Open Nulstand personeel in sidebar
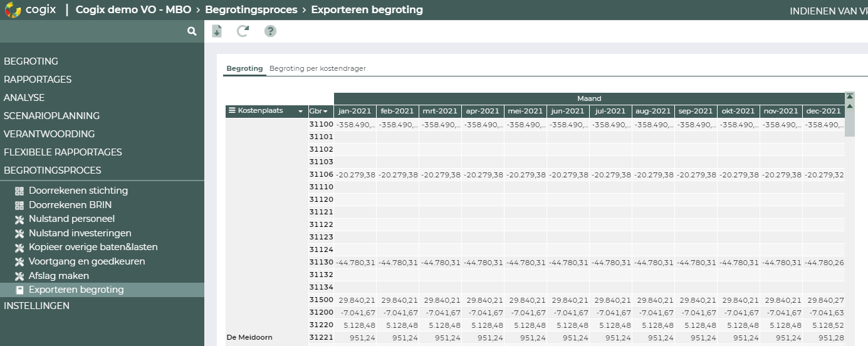This screenshot has width=868, height=346. coord(71,219)
